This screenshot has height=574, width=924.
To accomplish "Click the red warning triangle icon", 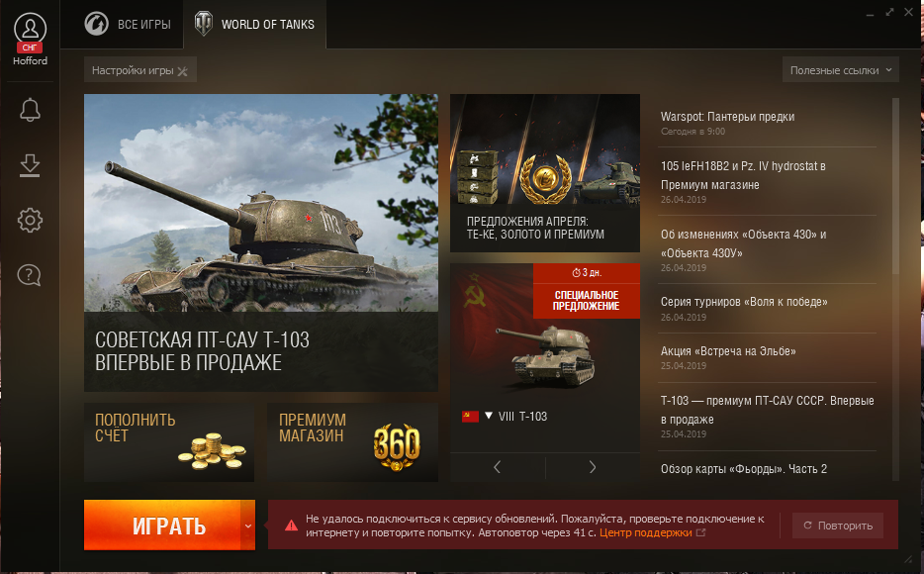I will click(291, 526).
